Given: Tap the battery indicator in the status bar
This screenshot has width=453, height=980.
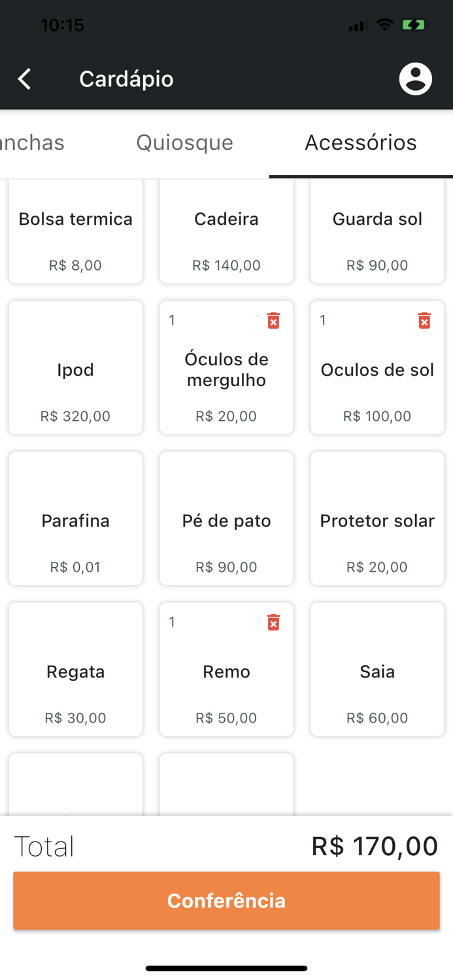Looking at the screenshot, I should [412, 25].
